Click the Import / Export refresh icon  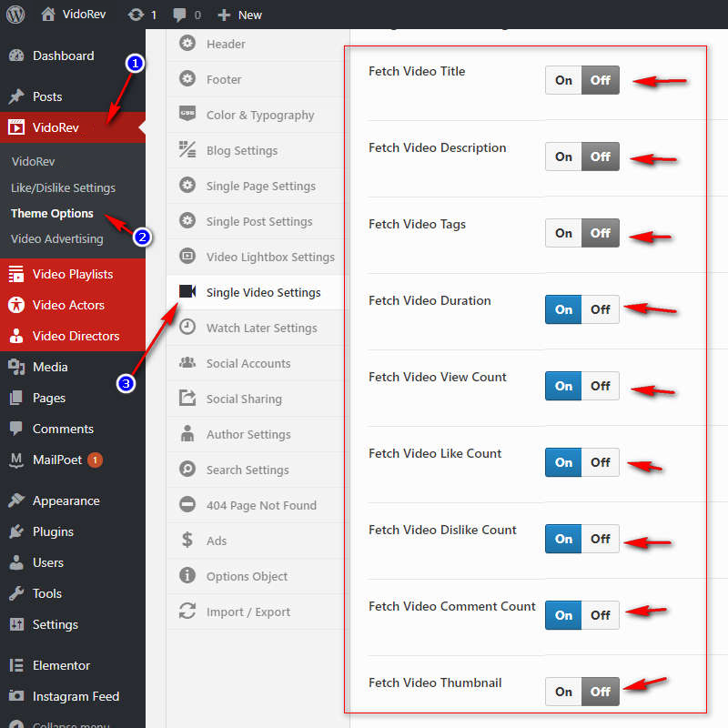tap(187, 612)
